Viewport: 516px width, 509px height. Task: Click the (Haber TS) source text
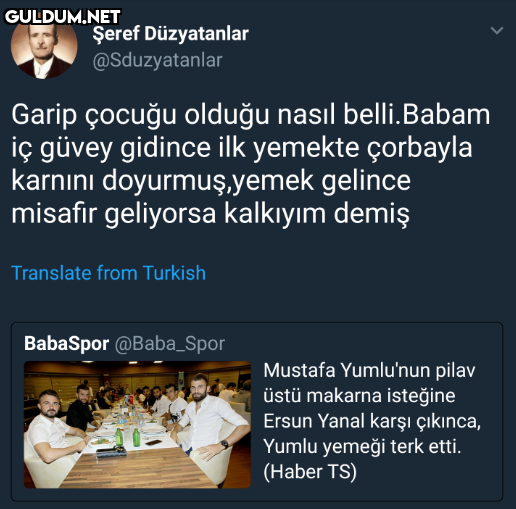(x=310, y=471)
